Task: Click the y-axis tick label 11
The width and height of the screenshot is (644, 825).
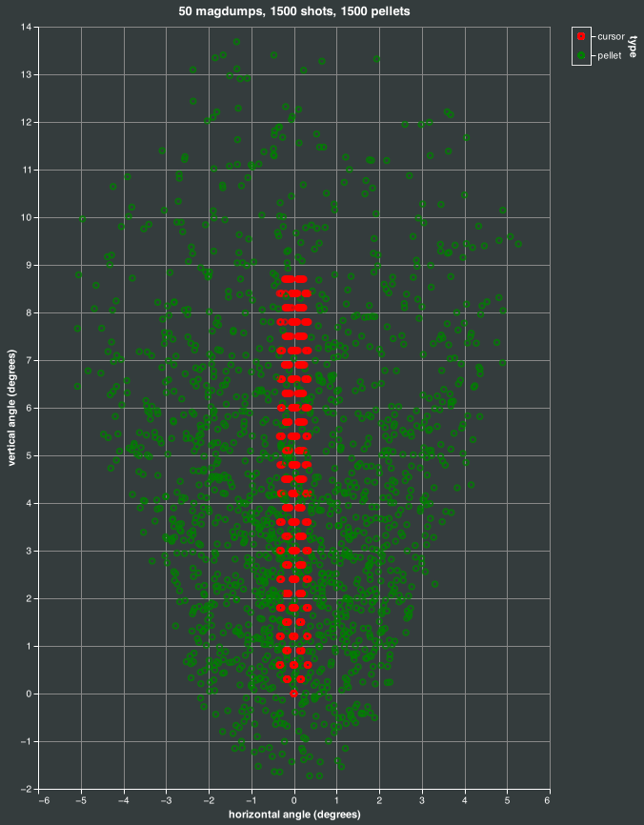Action: click(x=28, y=170)
